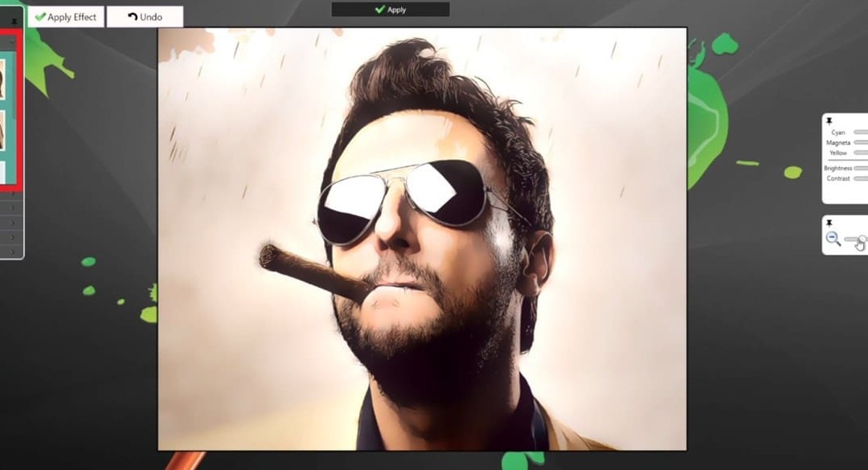Pin the color adjustment panel
The width and height of the screenshot is (868, 470).
point(829,121)
